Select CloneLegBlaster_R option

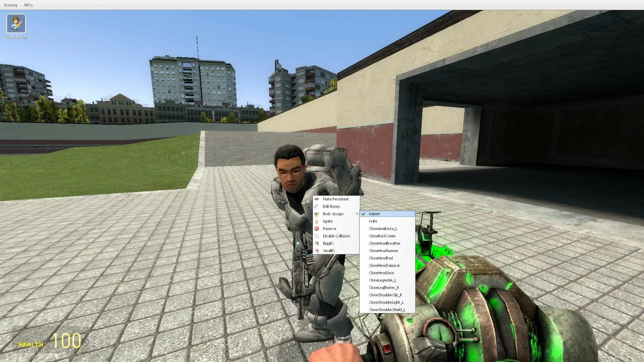pos(384,287)
